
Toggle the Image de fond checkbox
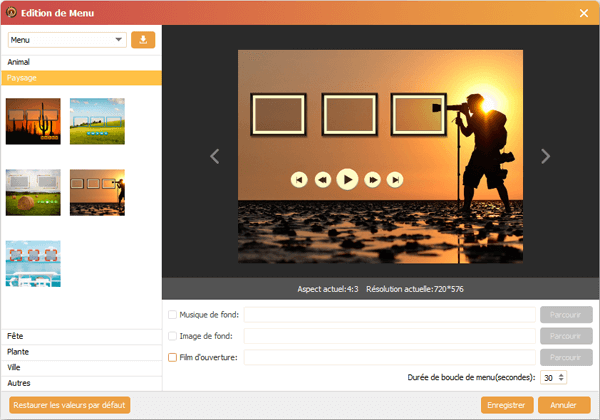tap(173, 336)
